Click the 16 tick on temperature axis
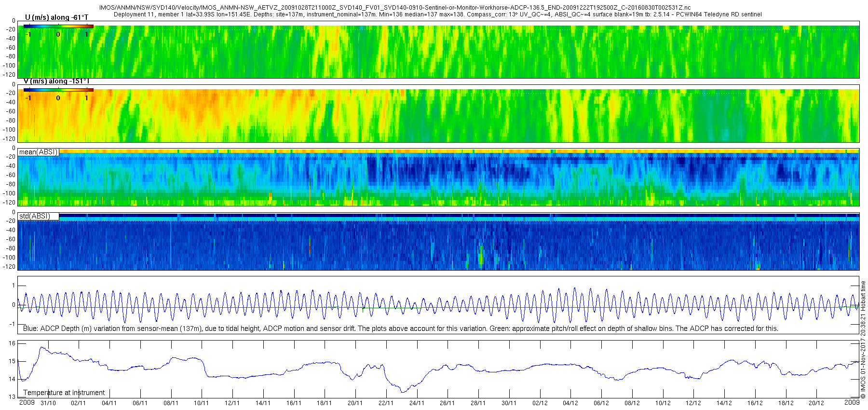The height and width of the screenshot is (410, 868). point(12,343)
